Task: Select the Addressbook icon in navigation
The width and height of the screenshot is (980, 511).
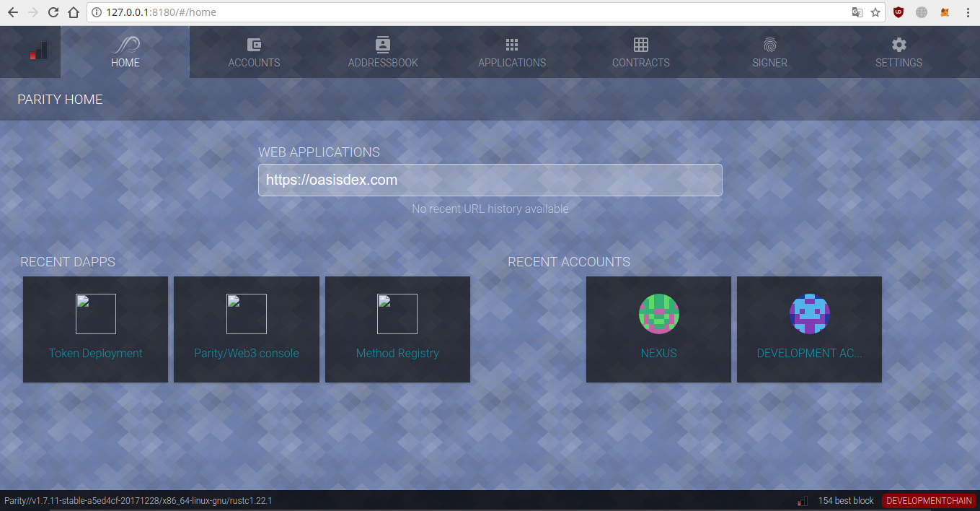Action: tap(382, 44)
